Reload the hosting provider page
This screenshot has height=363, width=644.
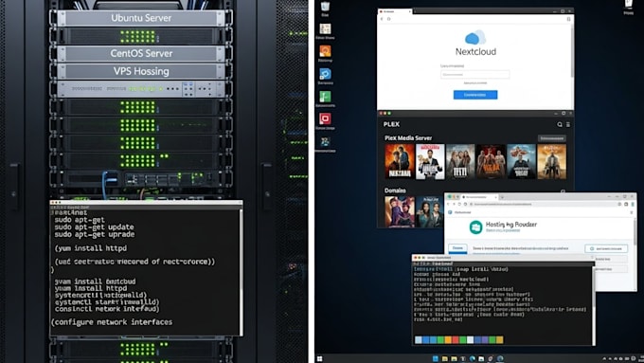click(460, 204)
